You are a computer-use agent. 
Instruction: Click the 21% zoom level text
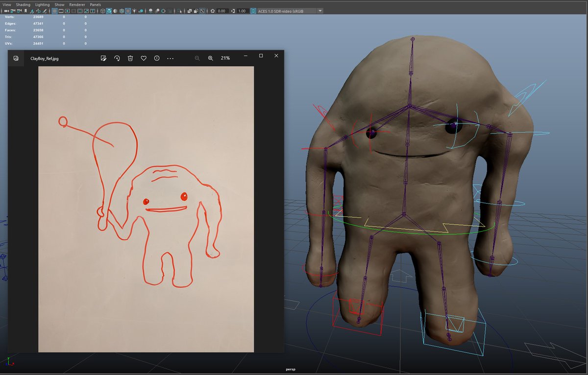[225, 58]
